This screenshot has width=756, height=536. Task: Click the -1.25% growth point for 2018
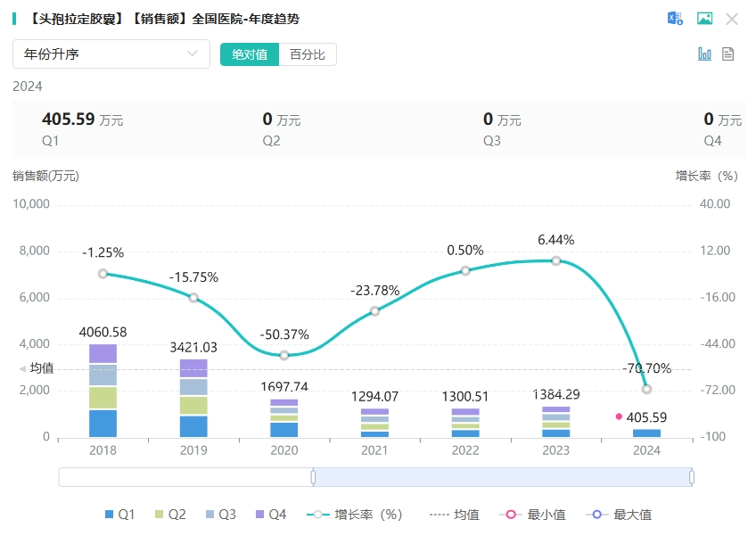pos(103,274)
